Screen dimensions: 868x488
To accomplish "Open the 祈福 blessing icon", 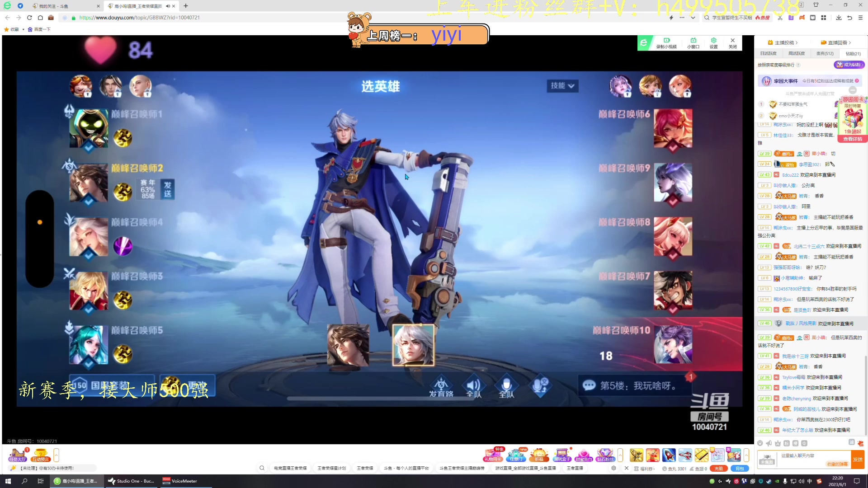I will click(x=539, y=455).
